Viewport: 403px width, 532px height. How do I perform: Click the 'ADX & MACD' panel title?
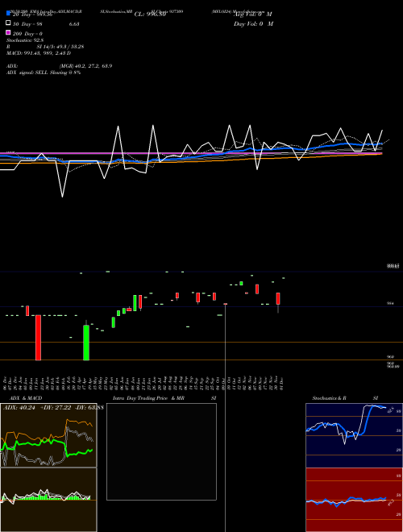tap(26, 398)
